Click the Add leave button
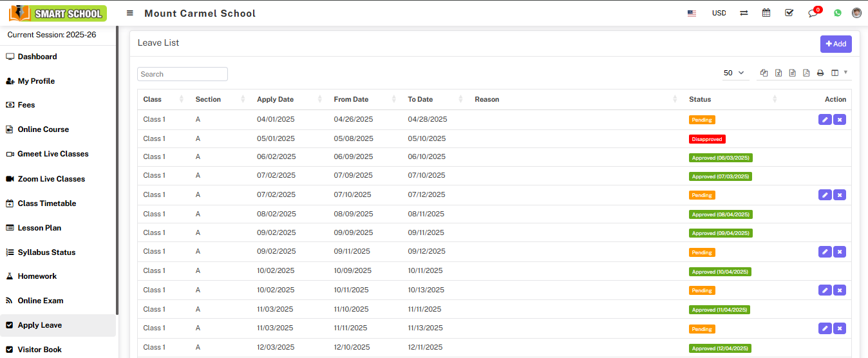868x358 pixels. click(836, 44)
